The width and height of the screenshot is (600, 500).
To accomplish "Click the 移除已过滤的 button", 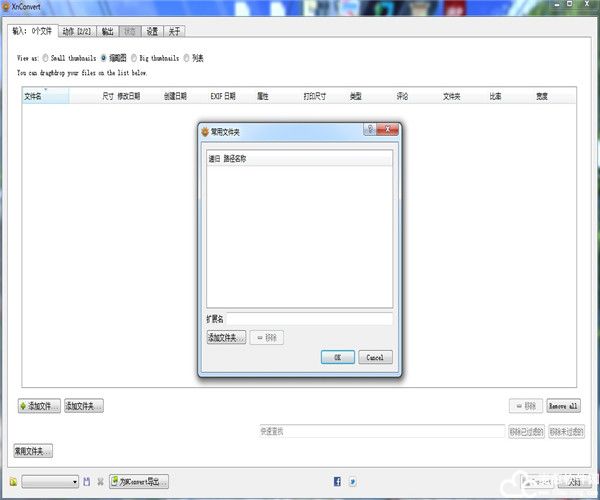I will pos(526,432).
